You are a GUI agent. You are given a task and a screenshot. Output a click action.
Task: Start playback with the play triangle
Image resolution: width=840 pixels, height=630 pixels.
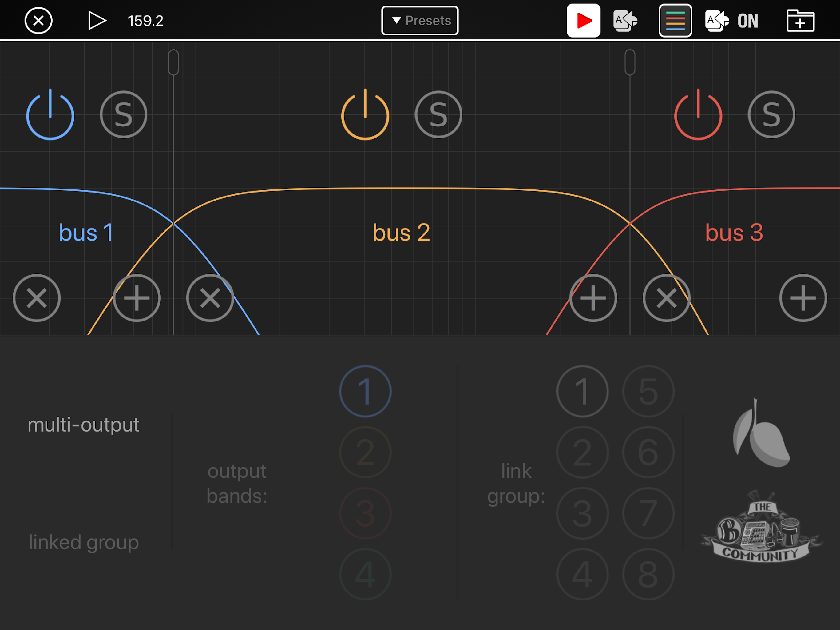(97, 21)
